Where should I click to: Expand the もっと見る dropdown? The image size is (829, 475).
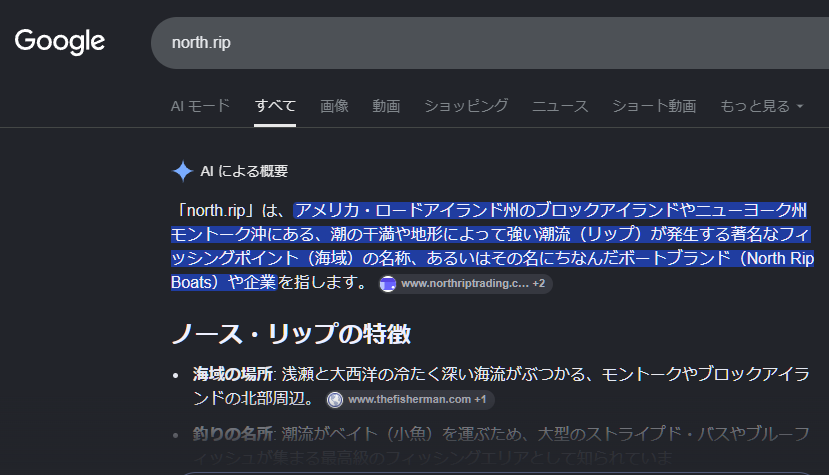[761, 106]
